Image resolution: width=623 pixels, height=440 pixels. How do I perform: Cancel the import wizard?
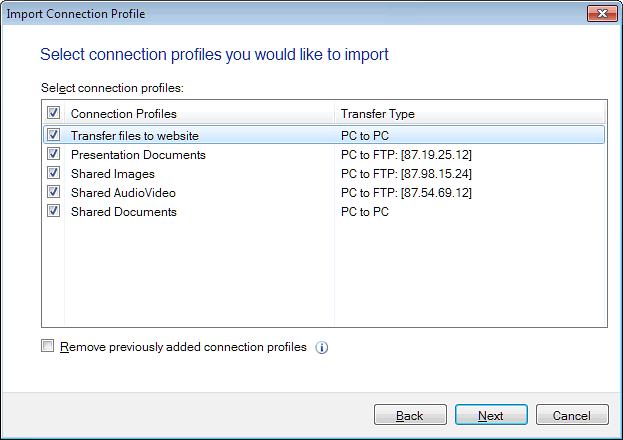coord(572,415)
